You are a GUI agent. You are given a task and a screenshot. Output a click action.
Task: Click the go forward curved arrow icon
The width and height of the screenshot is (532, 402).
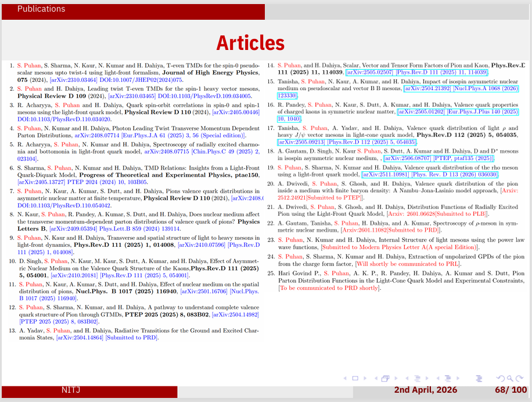click(x=519, y=378)
